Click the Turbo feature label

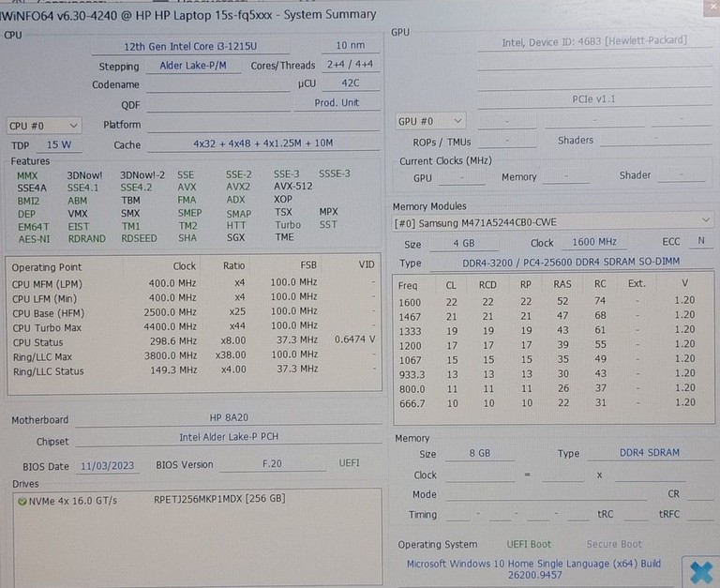coord(288,225)
